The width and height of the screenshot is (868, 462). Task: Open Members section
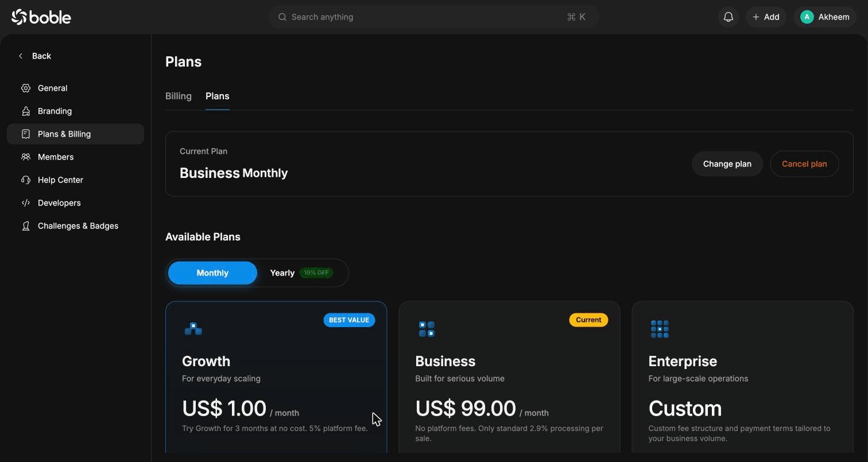pyautogui.click(x=75, y=157)
